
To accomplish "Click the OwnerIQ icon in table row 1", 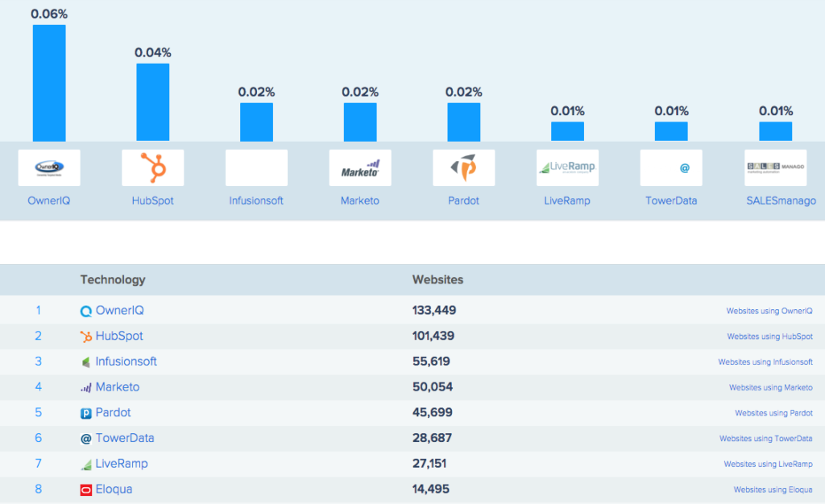I will pos(85,311).
